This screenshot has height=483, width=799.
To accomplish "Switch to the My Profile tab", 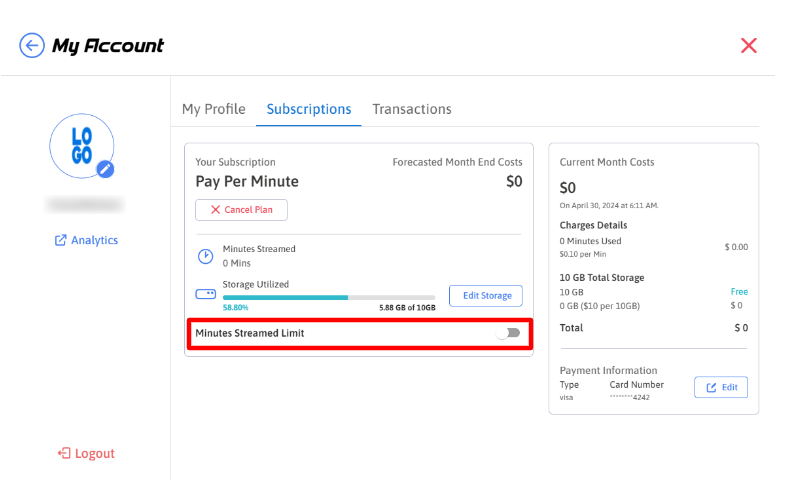I will click(x=213, y=109).
